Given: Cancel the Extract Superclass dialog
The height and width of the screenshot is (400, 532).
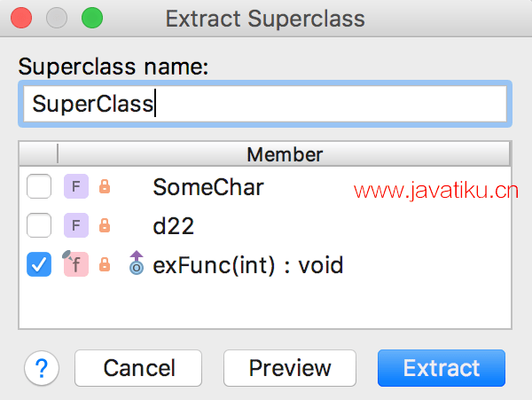Looking at the screenshot, I should click(138, 368).
